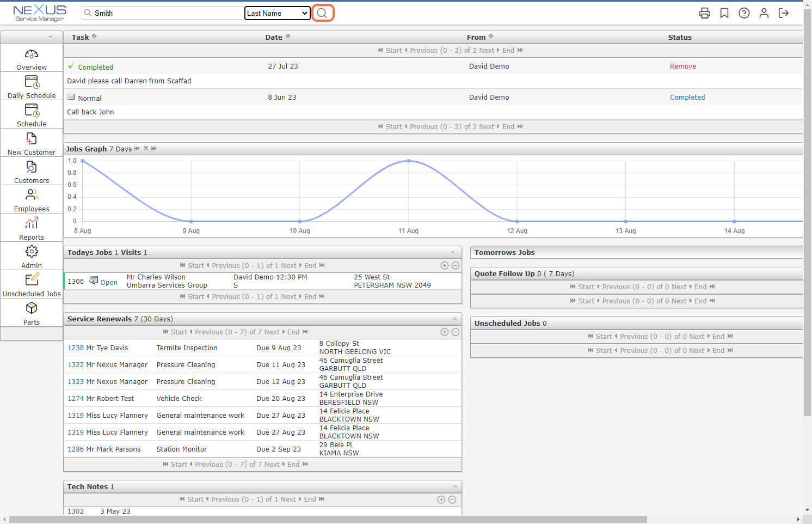Print the current page

tap(705, 13)
